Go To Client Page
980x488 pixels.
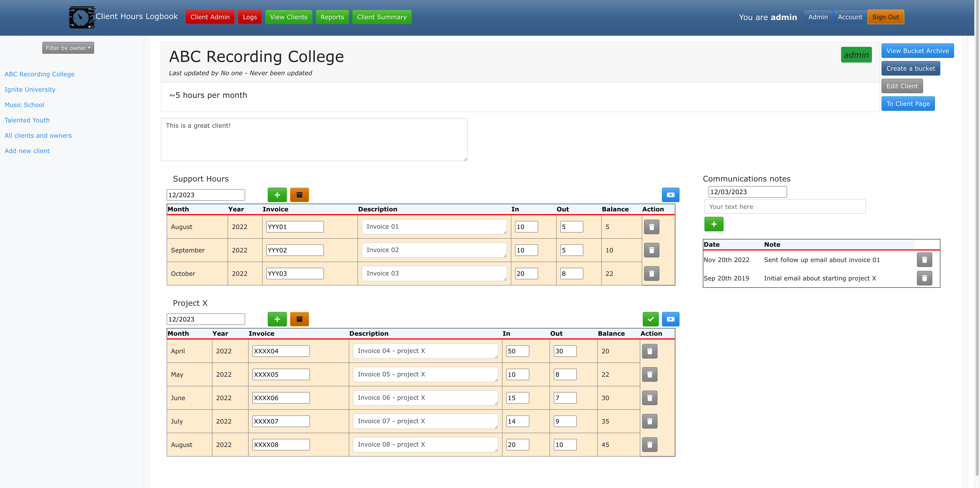[908, 104]
